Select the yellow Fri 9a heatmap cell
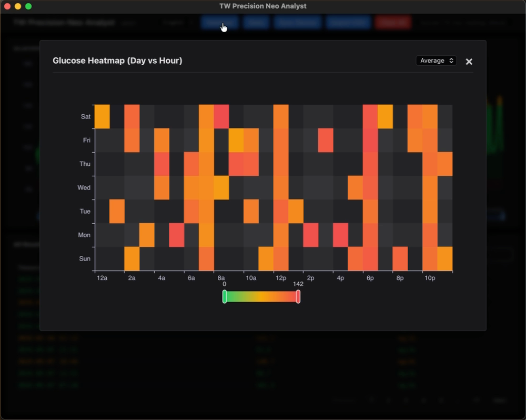 [x=236, y=141]
